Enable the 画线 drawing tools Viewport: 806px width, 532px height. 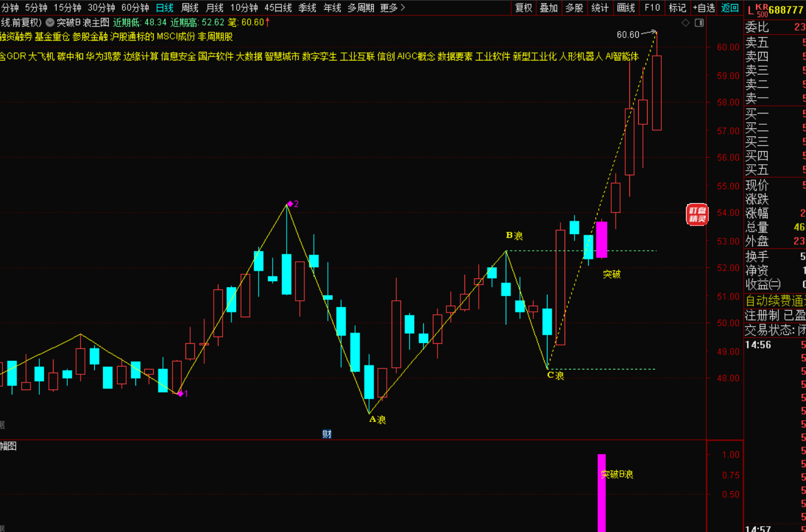click(626, 8)
